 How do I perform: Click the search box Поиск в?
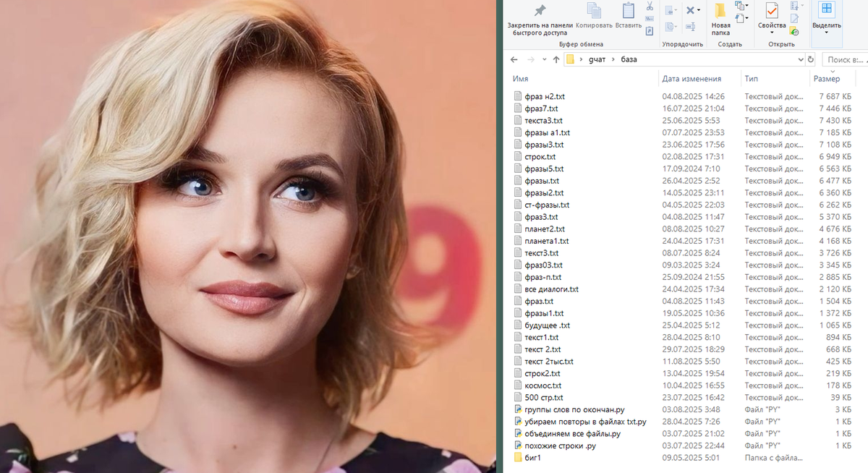(844, 59)
